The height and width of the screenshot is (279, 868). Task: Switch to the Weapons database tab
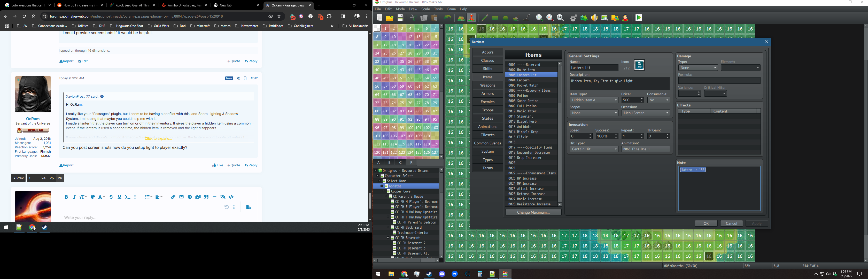[x=487, y=85]
